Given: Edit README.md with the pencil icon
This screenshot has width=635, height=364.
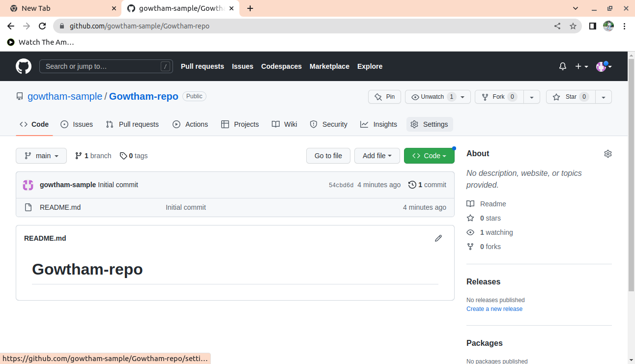Looking at the screenshot, I should (438, 238).
